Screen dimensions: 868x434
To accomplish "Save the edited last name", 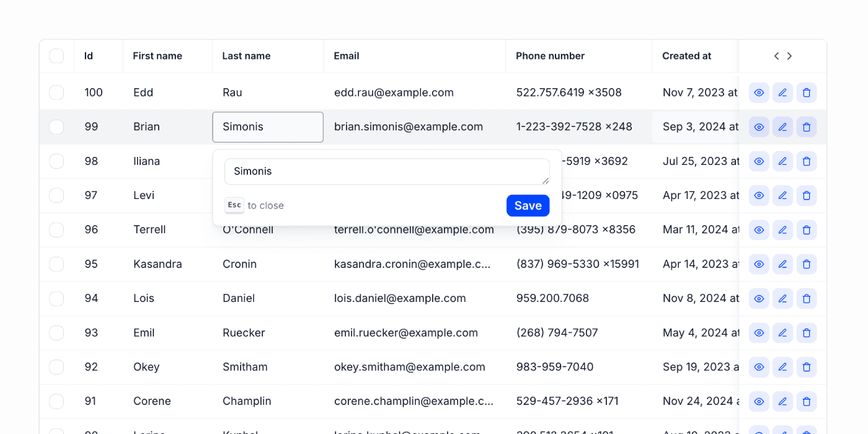I will click(528, 206).
